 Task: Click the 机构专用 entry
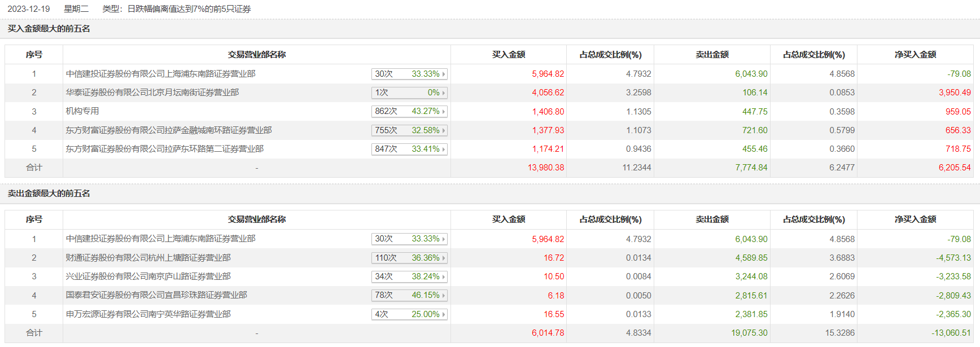click(x=82, y=111)
